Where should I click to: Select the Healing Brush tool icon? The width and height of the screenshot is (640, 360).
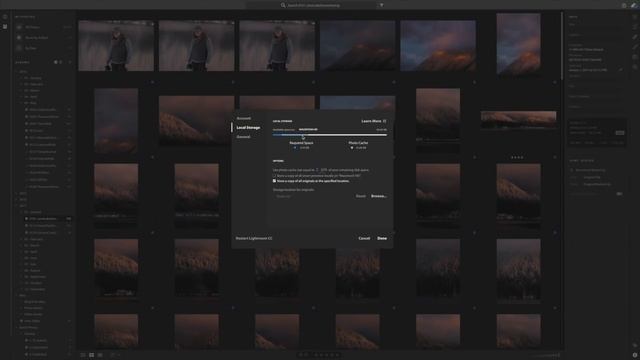pyautogui.click(x=635, y=37)
